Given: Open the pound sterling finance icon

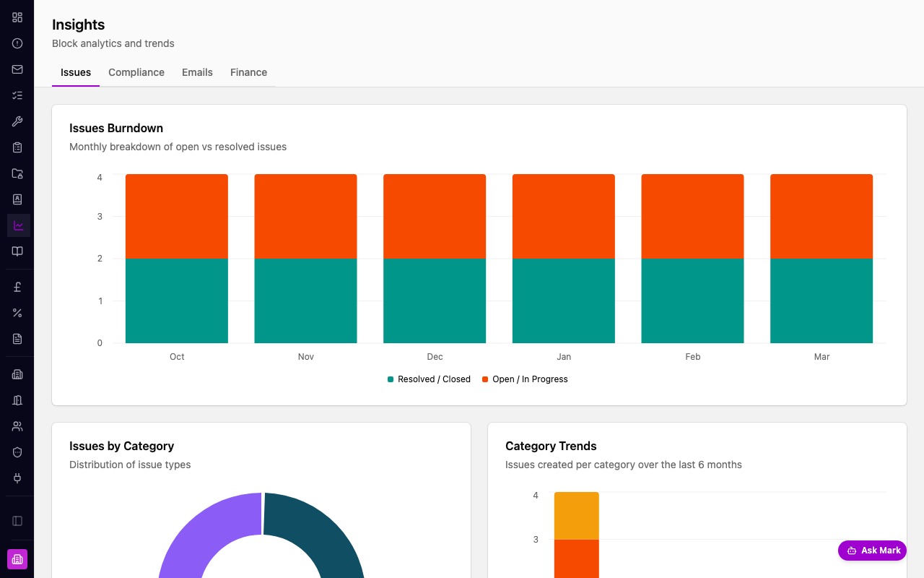Looking at the screenshot, I should (17, 287).
